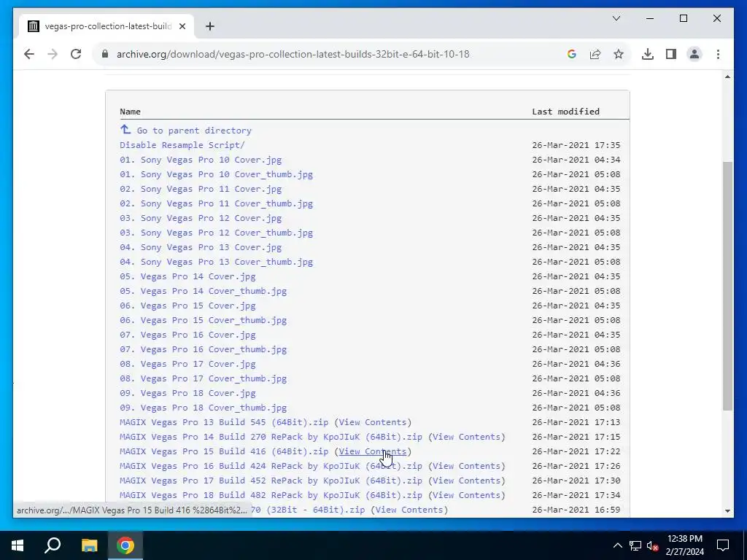The width and height of the screenshot is (747, 560).
Task: Download MAGIX Vegas Pro 16 Build 424 zip
Action: tap(271, 466)
